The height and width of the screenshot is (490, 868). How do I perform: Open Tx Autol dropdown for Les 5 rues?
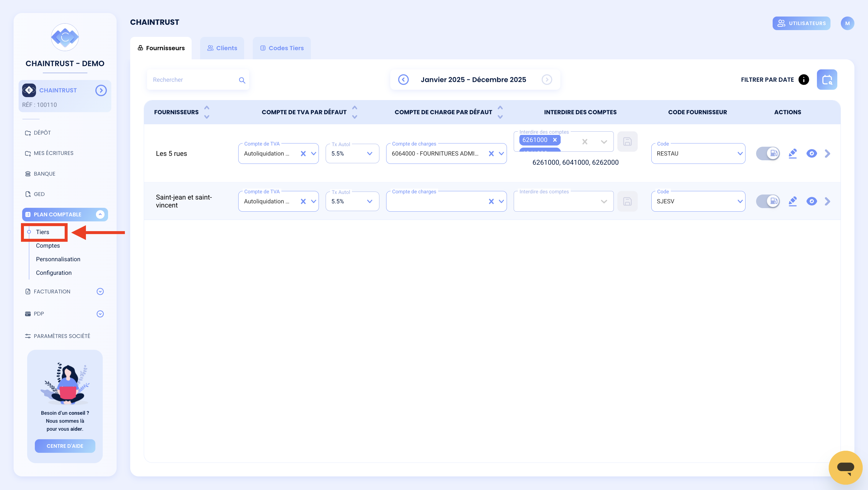pos(370,154)
